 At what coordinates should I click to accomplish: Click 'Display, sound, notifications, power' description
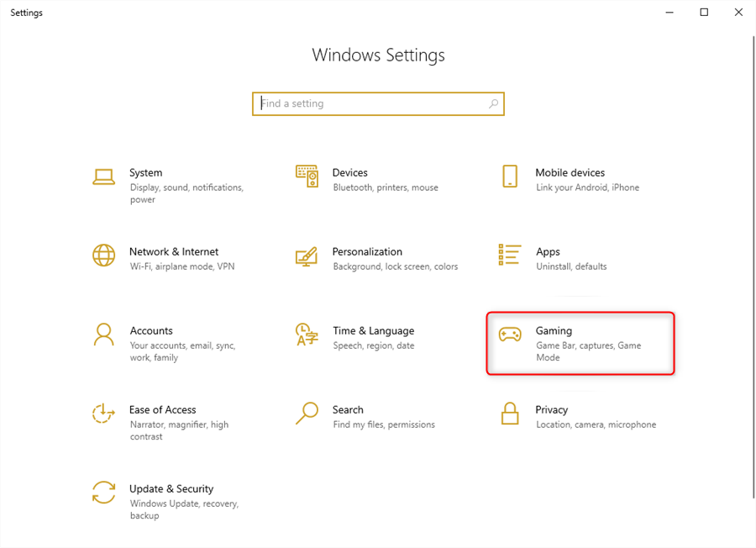[x=186, y=193]
